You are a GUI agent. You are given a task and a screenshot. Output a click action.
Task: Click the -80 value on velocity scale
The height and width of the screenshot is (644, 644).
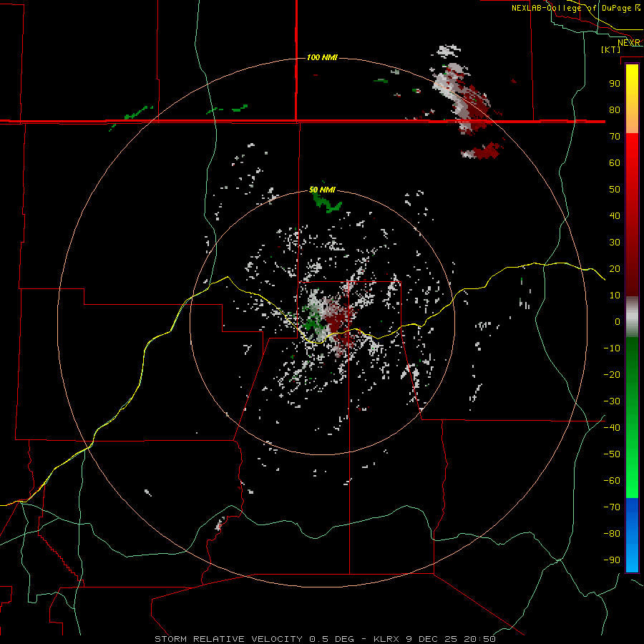coord(612,534)
